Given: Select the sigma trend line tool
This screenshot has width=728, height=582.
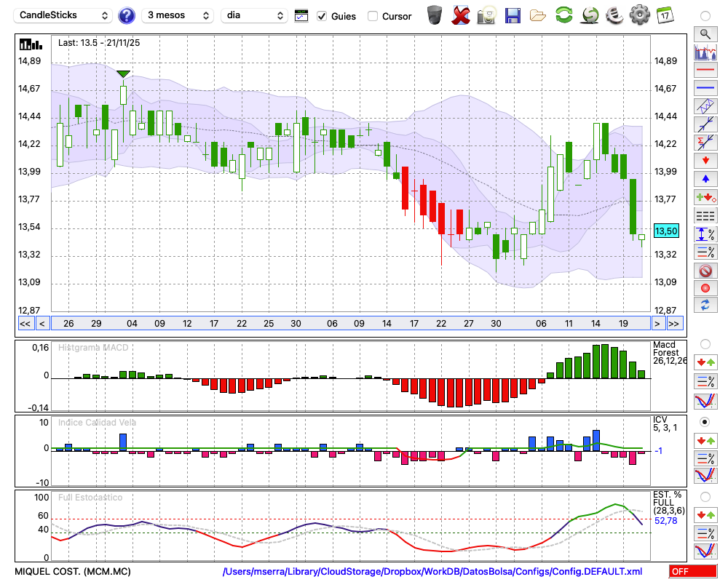Looking at the screenshot, I should click(705, 143).
